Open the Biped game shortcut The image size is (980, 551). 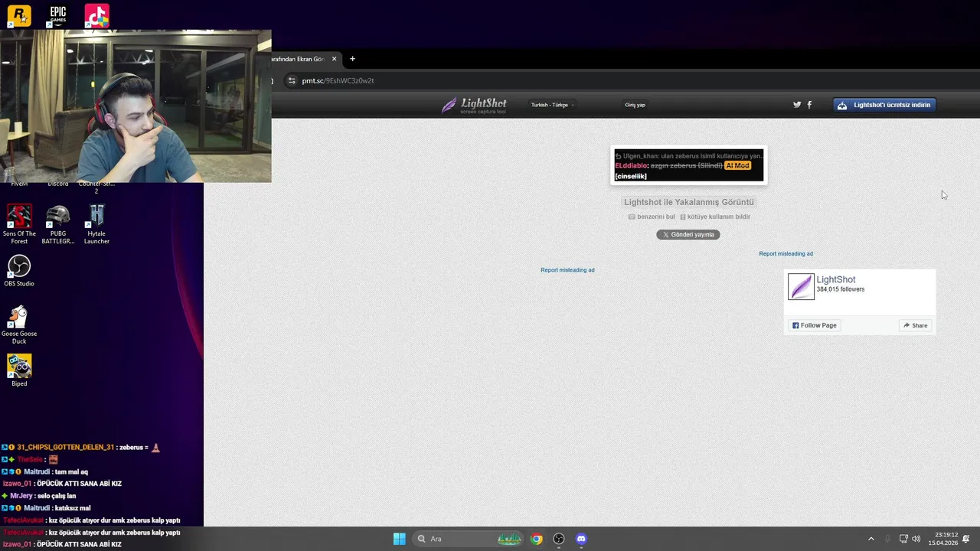[x=19, y=370]
